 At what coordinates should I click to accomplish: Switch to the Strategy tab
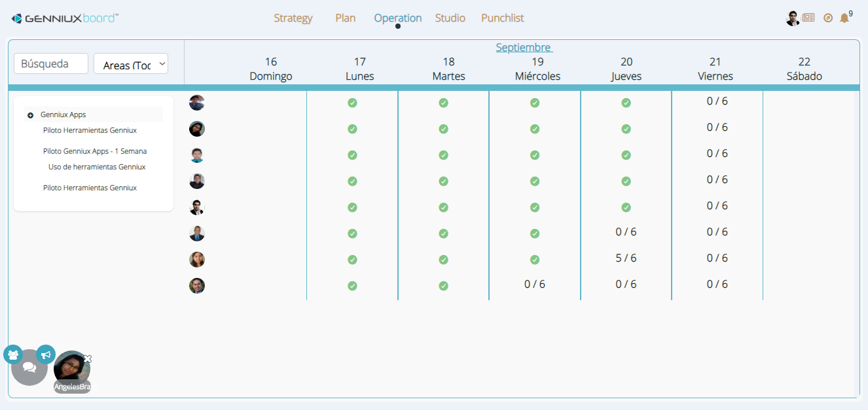point(293,18)
